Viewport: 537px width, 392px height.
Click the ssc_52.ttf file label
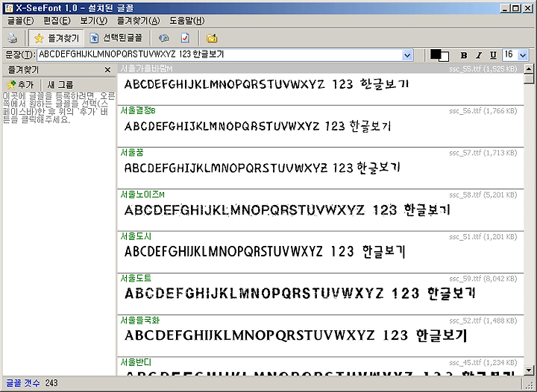pyautogui.click(x=483, y=321)
